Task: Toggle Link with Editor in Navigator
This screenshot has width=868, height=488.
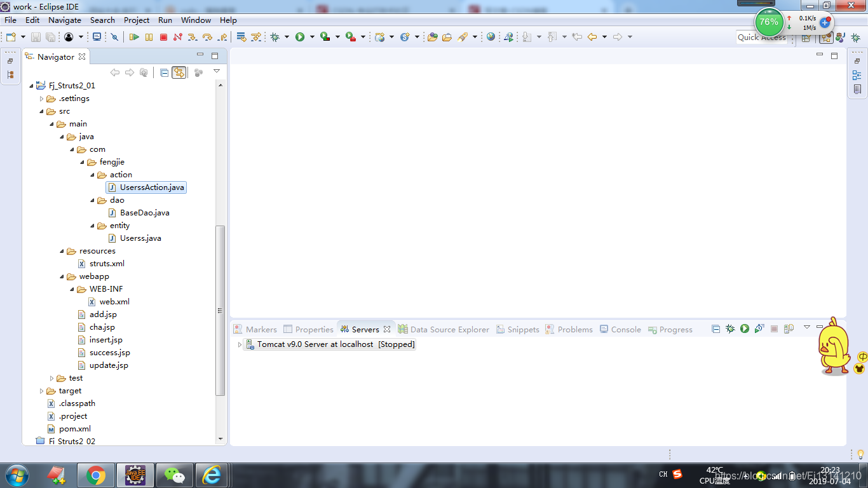Action: [x=179, y=72]
